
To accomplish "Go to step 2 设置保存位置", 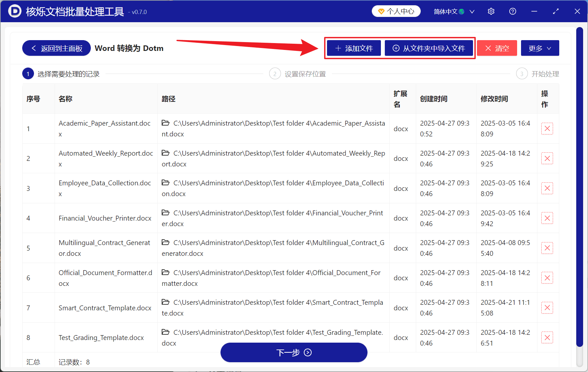I will click(298, 74).
